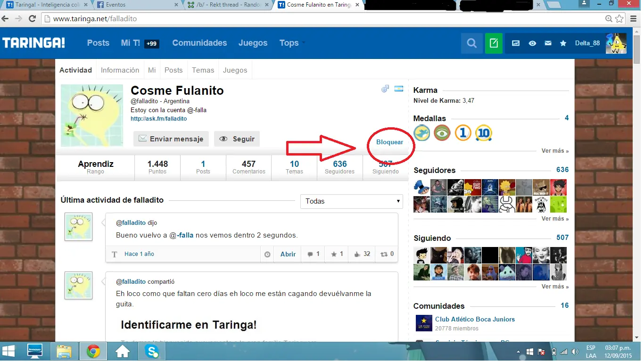This screenshot has width=644, height=362.
Task: Open the Chrome hamburger menu
Action: [x=633, y=19]
